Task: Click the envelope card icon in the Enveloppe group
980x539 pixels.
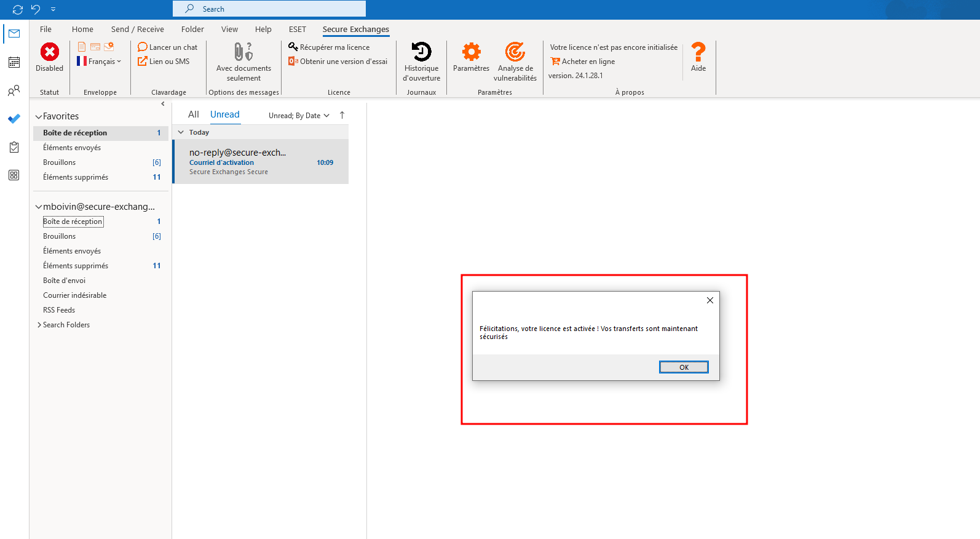Action: 95,47
